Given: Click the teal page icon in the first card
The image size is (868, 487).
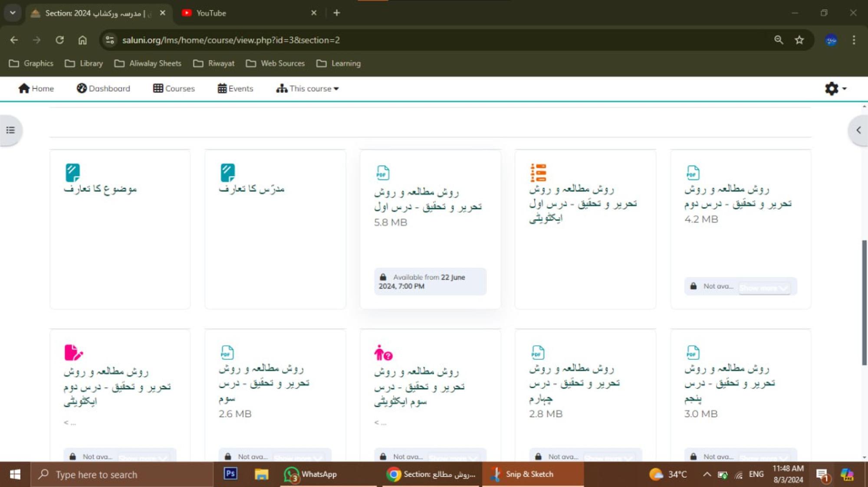Looking at the screenshot, I should coord(72,173).
